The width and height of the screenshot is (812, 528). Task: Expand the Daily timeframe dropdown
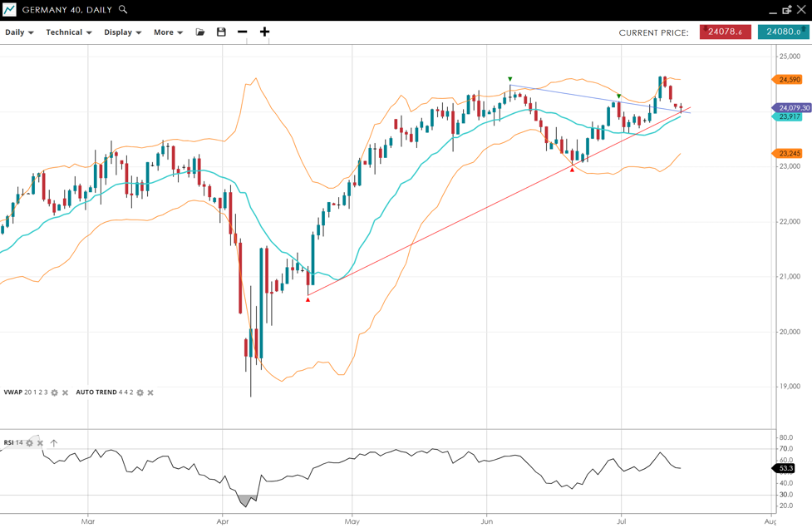point(19,32)
